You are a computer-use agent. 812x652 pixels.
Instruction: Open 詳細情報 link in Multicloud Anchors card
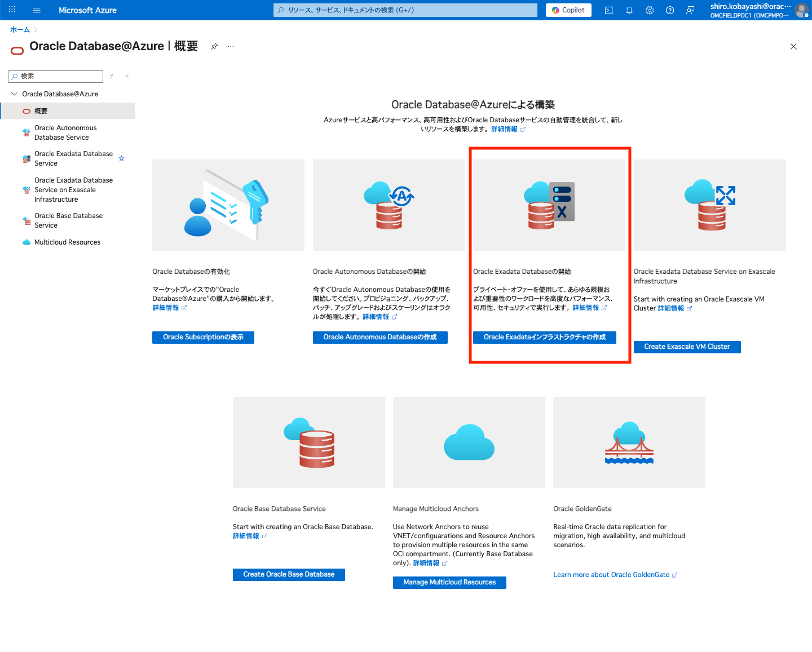(430, 563)
